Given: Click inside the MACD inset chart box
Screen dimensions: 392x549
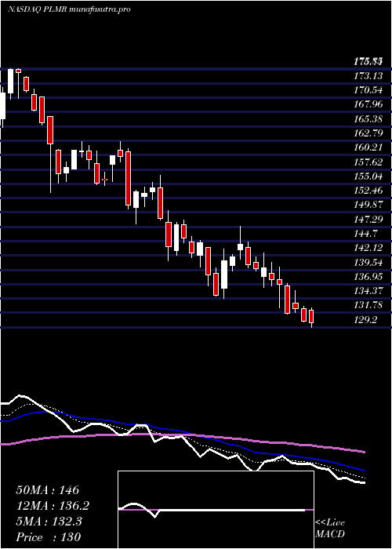Looking at the screenshot, I should pyautogui.click(x=216, y=510).
